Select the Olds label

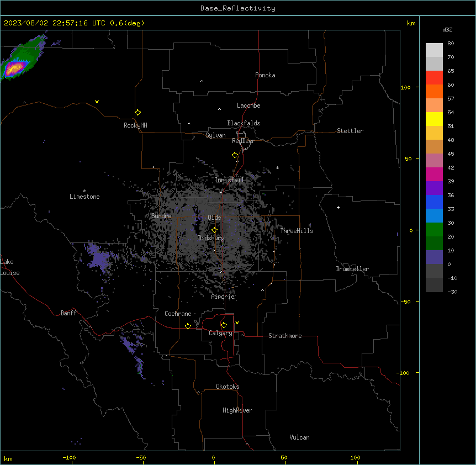pyautogui.click(x=214, y=218)
